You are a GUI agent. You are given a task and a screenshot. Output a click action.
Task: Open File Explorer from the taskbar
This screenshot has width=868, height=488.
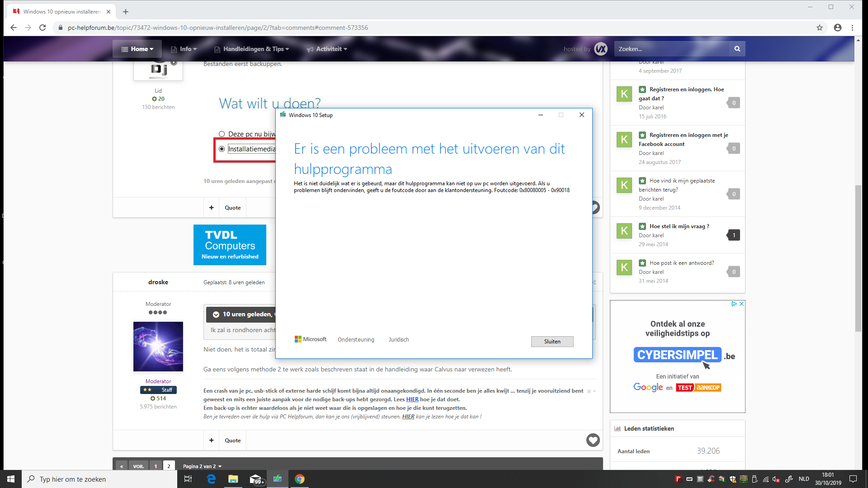[233, 479]
